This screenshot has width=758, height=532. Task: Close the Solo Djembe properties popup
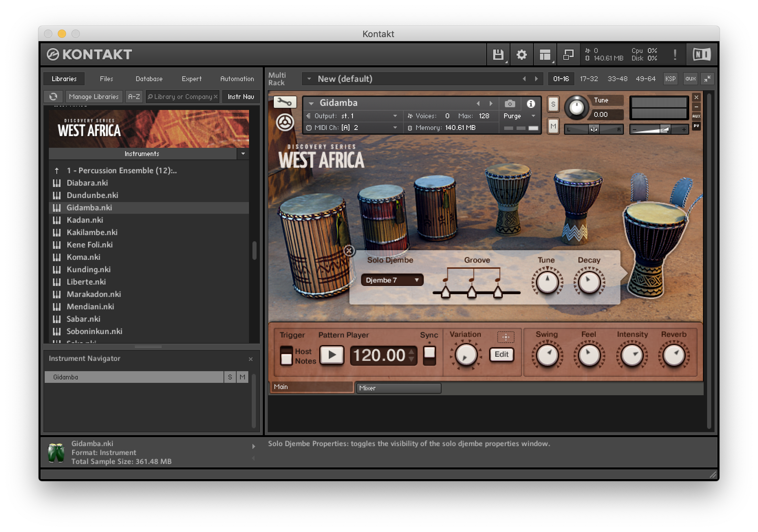tap(349, 251)
